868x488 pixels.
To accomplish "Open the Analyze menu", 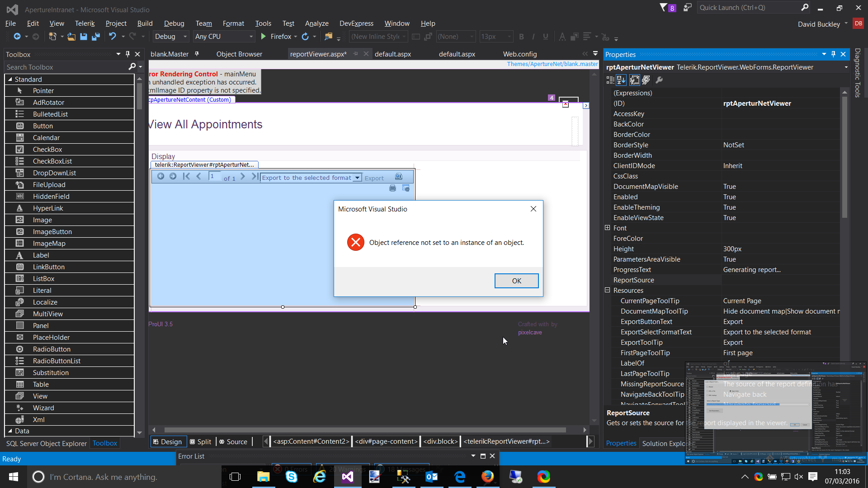I will 316,23.
